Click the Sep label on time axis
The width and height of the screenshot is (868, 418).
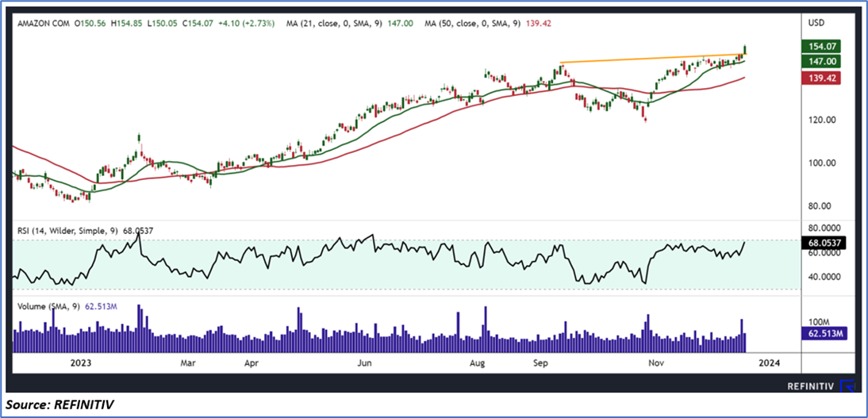point(541,363)
